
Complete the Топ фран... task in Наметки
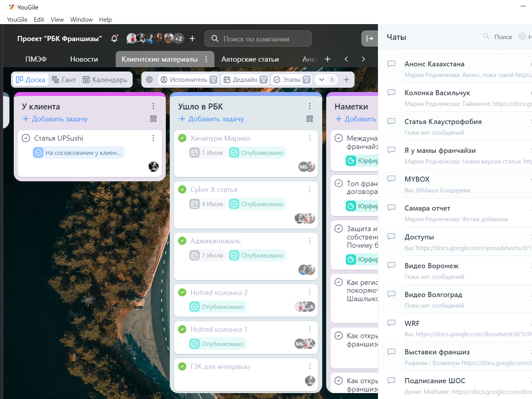tap(338, 183)
